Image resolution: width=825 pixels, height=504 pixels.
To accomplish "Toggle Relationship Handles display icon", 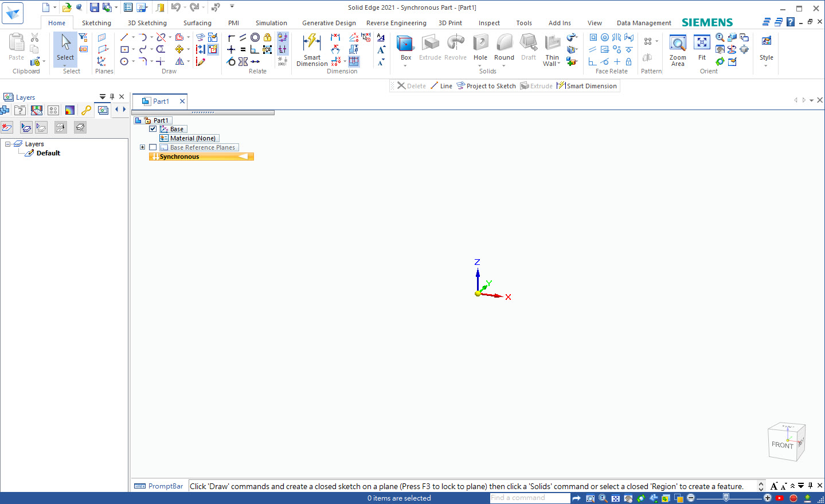I will click(x=283, y=49).
